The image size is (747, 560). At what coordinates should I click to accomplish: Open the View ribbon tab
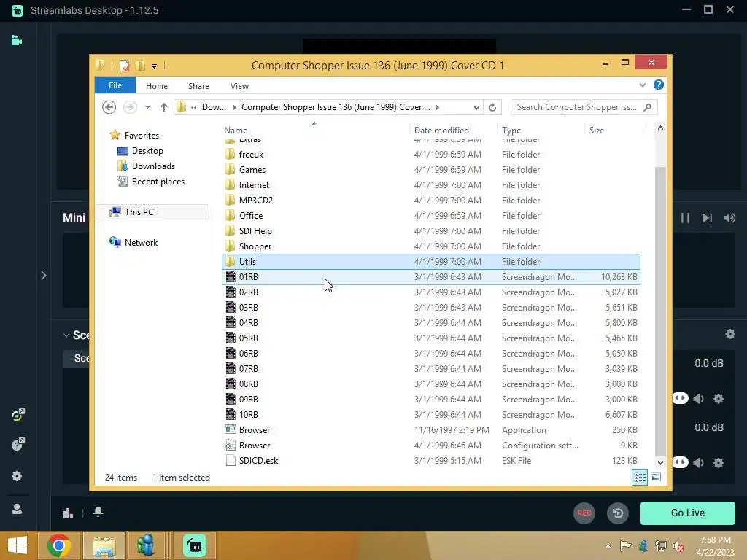coord(239,86)
